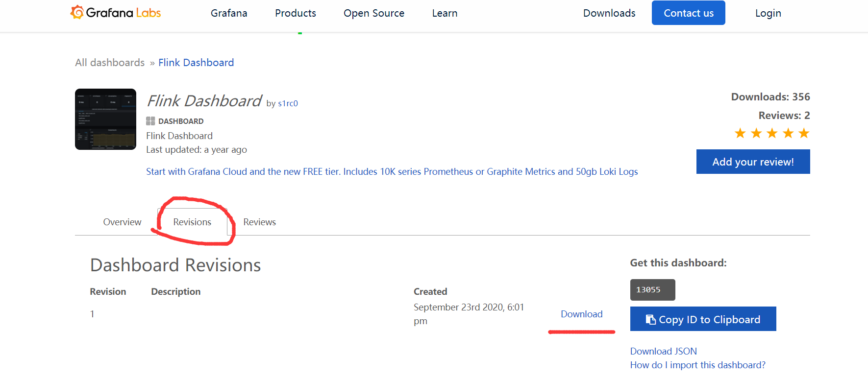Screen dimensions: 868x379
Task: Download revision 1 of the dashboard
Action: point(581,314)
